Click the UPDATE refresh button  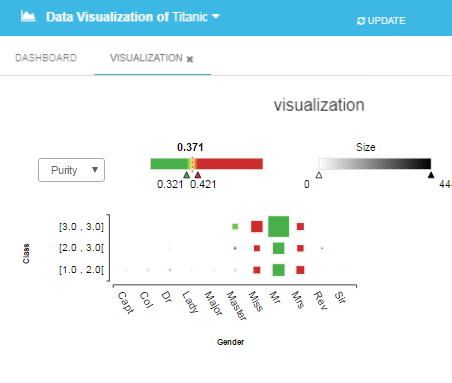coord(381,21)
